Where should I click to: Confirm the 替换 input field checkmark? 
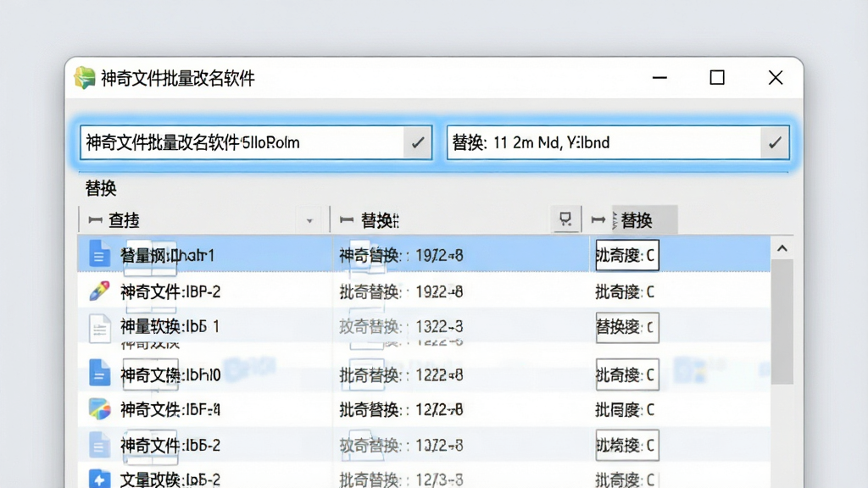pyautogui.click(x=775, y=142)
